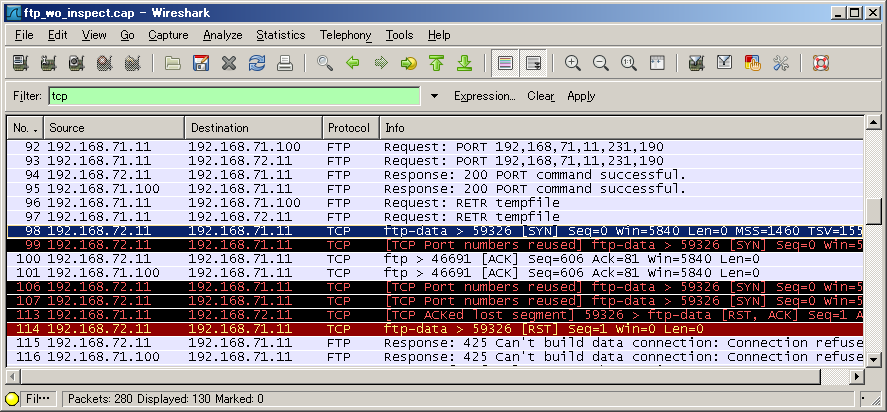Open the Tools menu
This screenshot has height=412, width=887.
[x=399, y=35]
